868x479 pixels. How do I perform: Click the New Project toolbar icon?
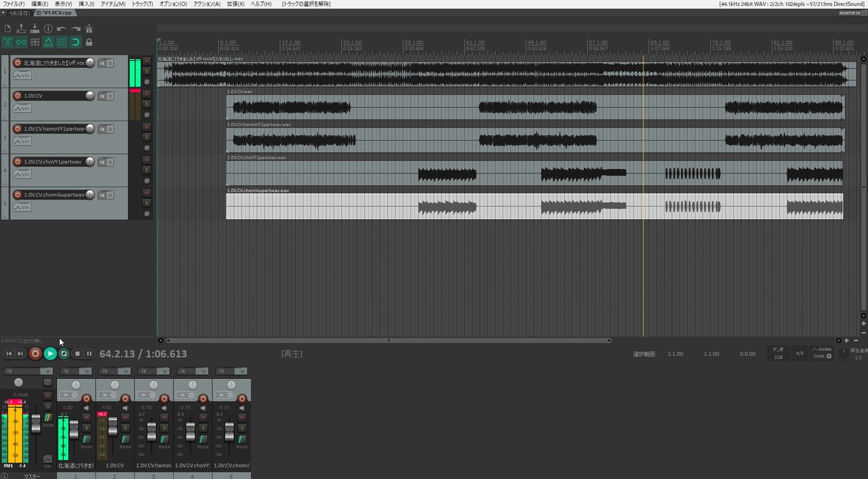coord(7,28)
